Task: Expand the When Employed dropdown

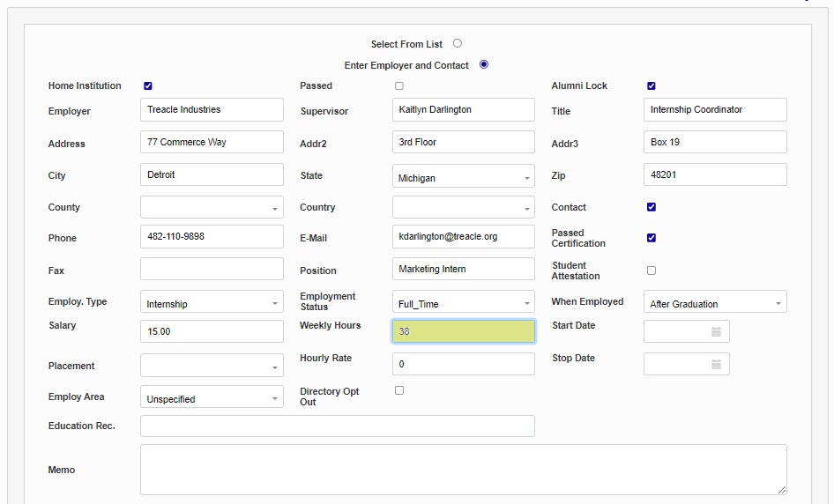Action: pos(715,303)
